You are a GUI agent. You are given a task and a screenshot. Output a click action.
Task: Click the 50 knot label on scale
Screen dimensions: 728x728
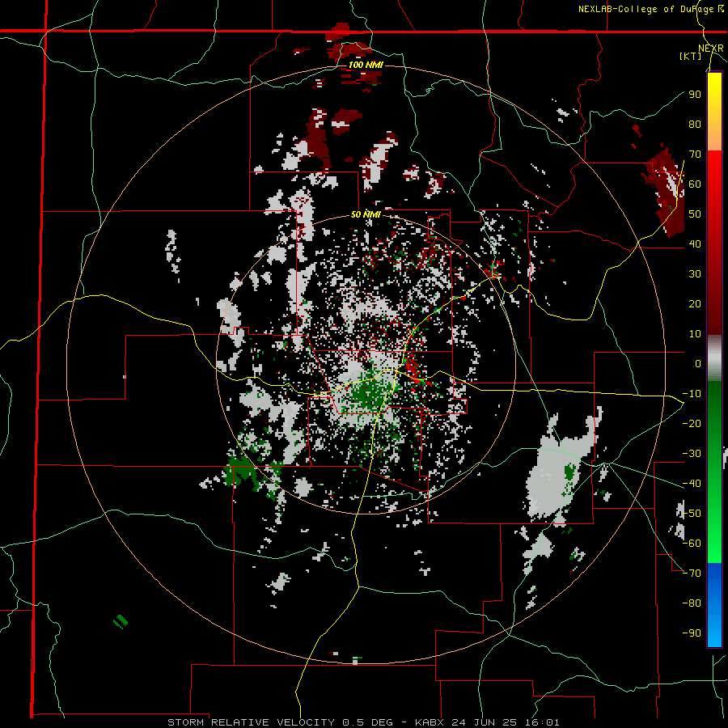(x=695, y=214)
